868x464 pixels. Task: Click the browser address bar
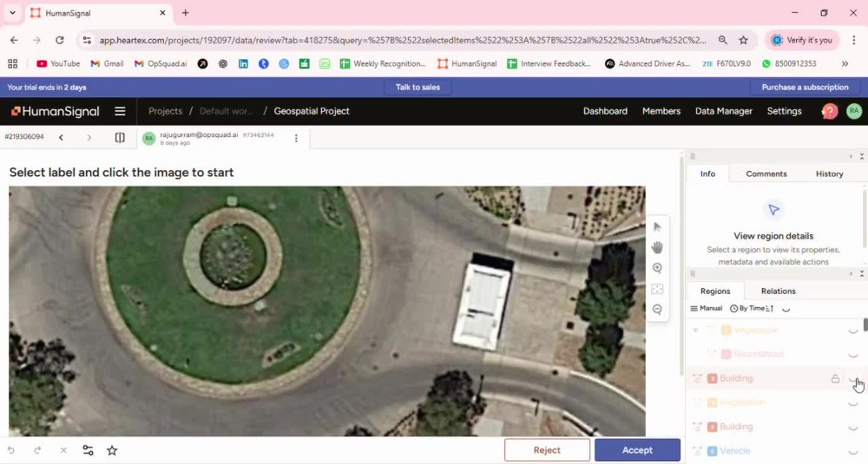point(403,40)
